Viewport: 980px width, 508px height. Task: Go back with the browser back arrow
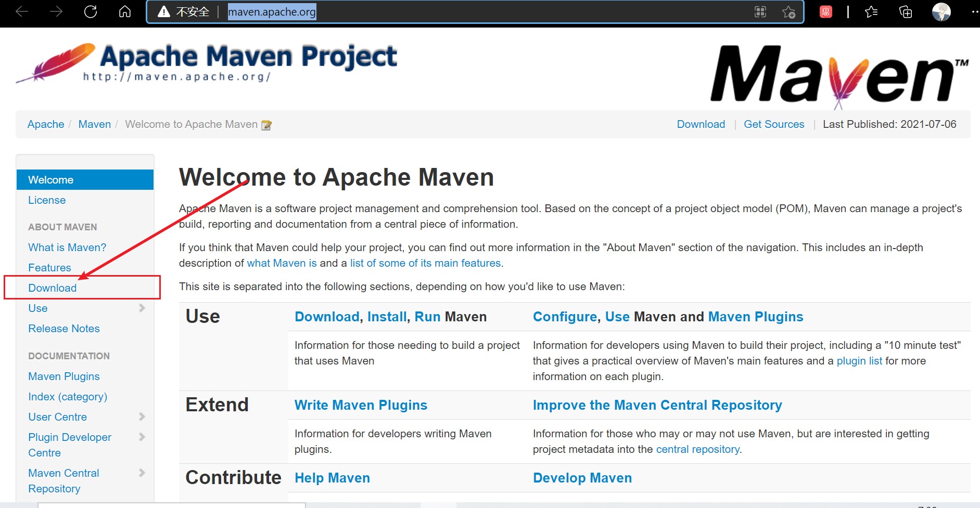pyautogui.click(x=22, y=11)
